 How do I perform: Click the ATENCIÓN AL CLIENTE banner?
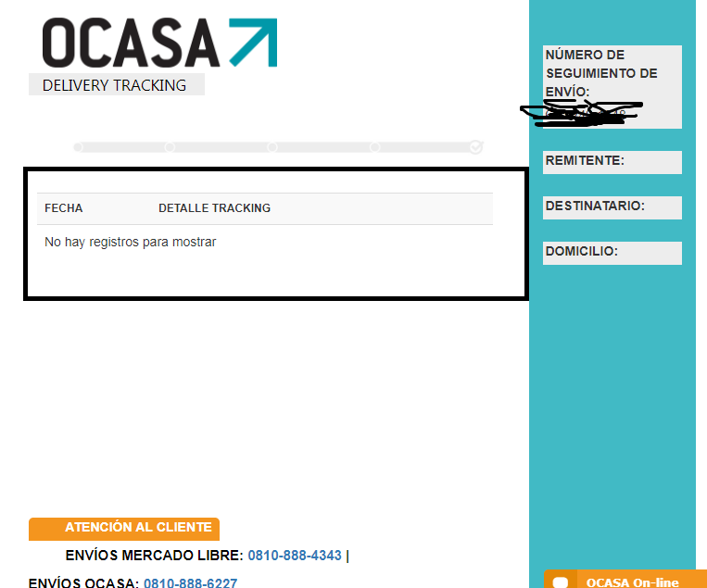tap(124, 529)
